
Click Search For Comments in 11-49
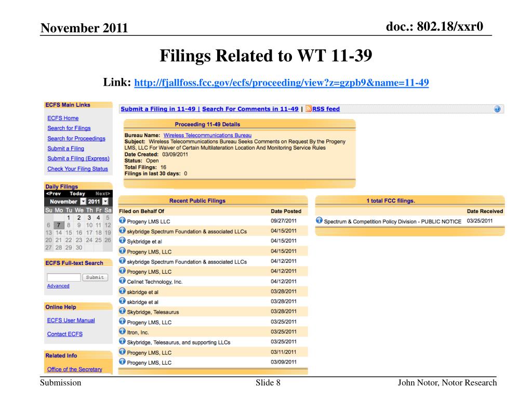click(250, 109)
